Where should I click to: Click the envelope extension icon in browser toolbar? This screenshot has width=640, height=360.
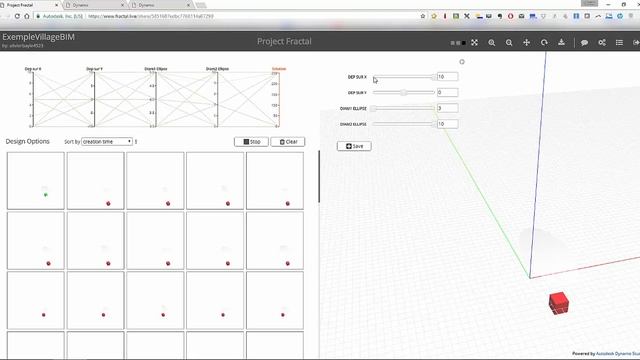(521, 16)
